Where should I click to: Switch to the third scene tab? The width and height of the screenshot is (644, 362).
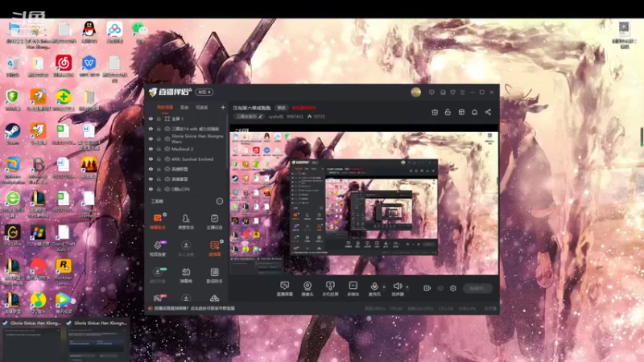(x=202, y=108)
